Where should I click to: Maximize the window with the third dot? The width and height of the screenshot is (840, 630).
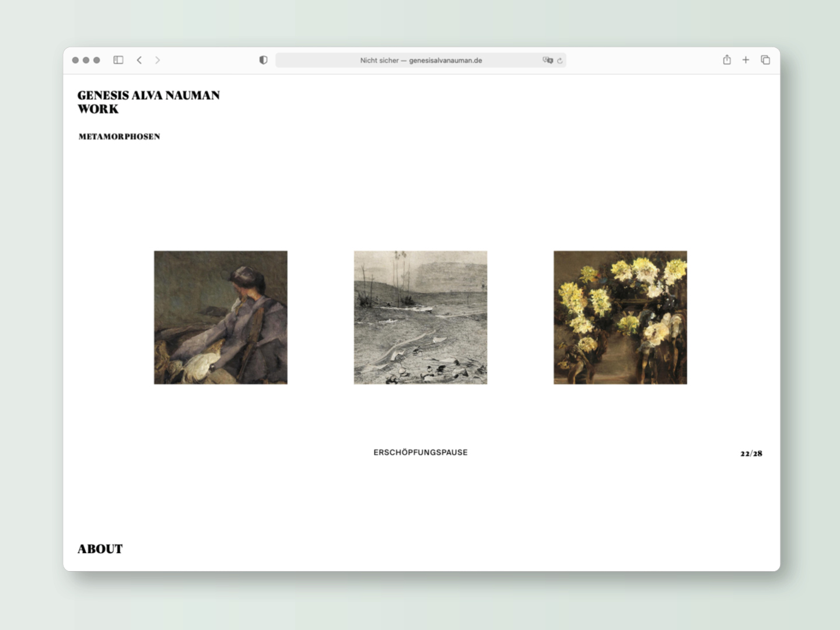click(97, 60)
